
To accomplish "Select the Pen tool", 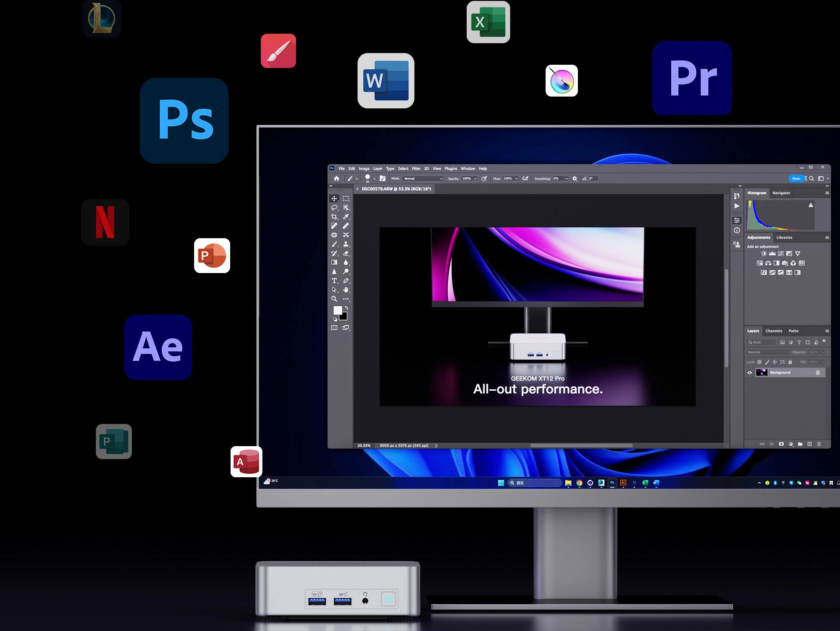I will pos(346,281).
